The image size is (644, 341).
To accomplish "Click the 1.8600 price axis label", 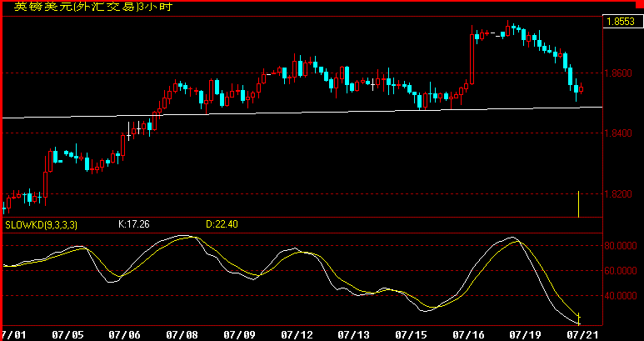I will (620, 73).
